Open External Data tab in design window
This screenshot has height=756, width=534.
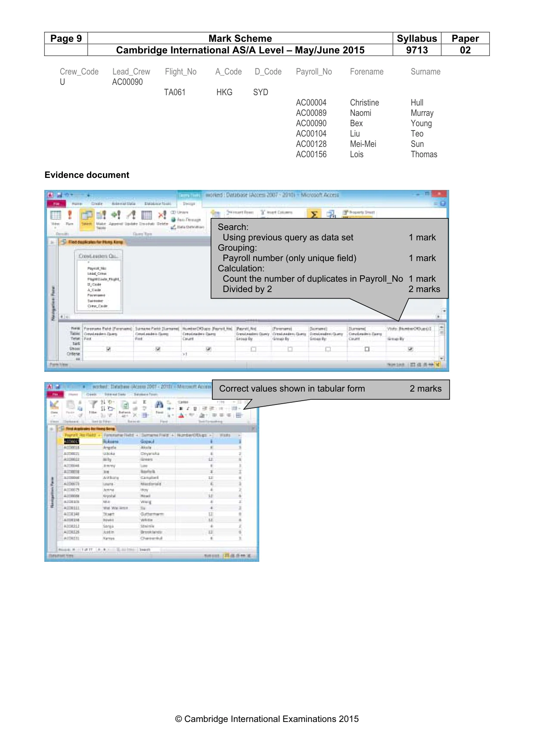pyautogui.click(x=124, y=204)
